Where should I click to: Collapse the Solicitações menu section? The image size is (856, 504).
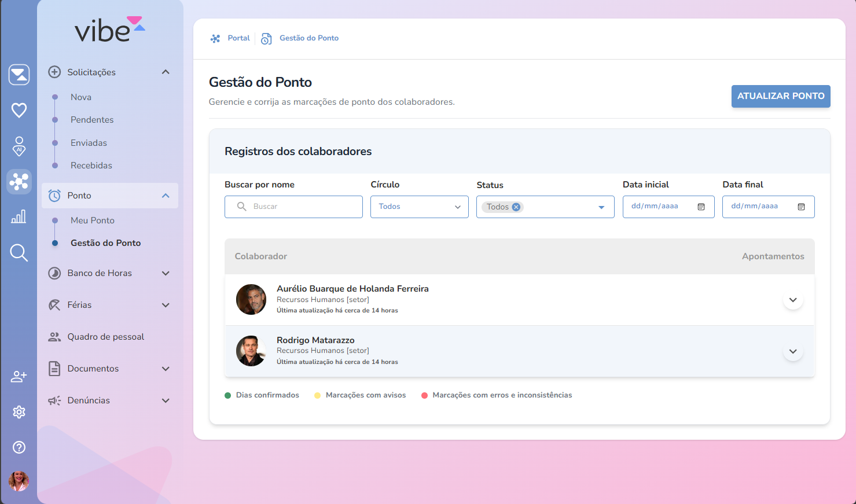166,72
